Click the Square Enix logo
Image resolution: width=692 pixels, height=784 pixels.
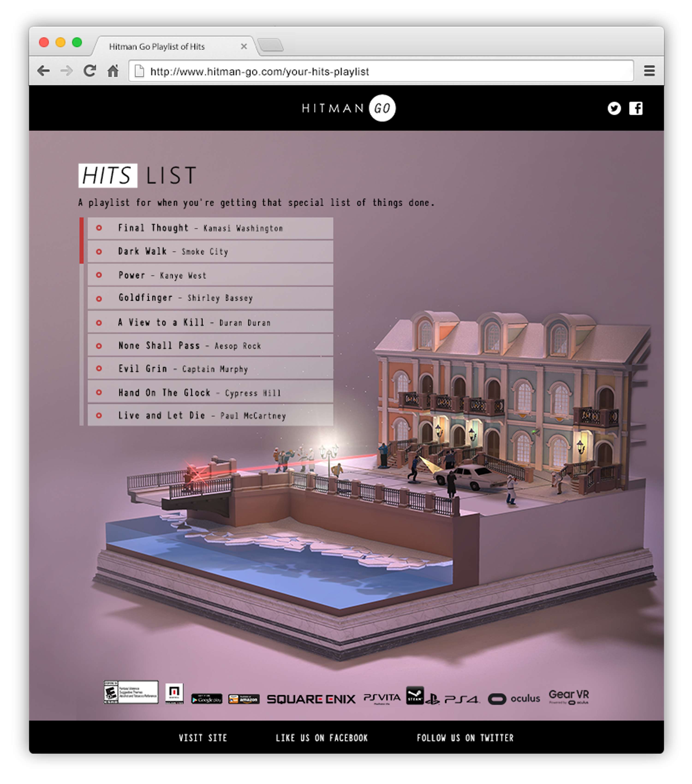(x=311, y=699)
